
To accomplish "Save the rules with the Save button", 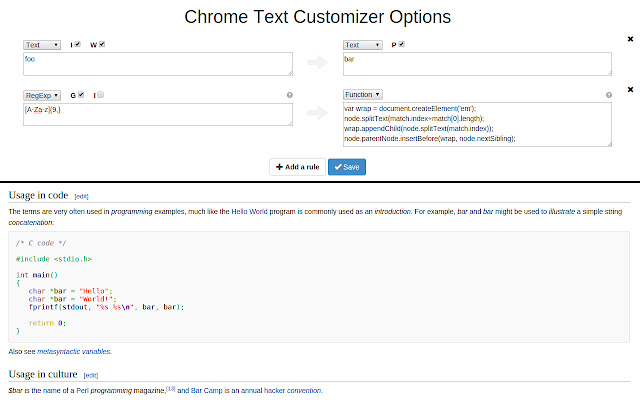I will click(347, 167).
